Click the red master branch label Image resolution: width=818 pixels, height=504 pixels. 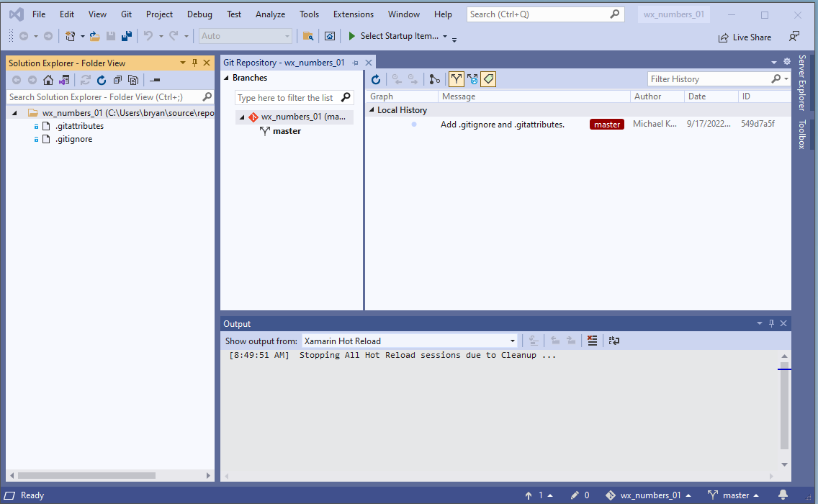click(607, 124)
